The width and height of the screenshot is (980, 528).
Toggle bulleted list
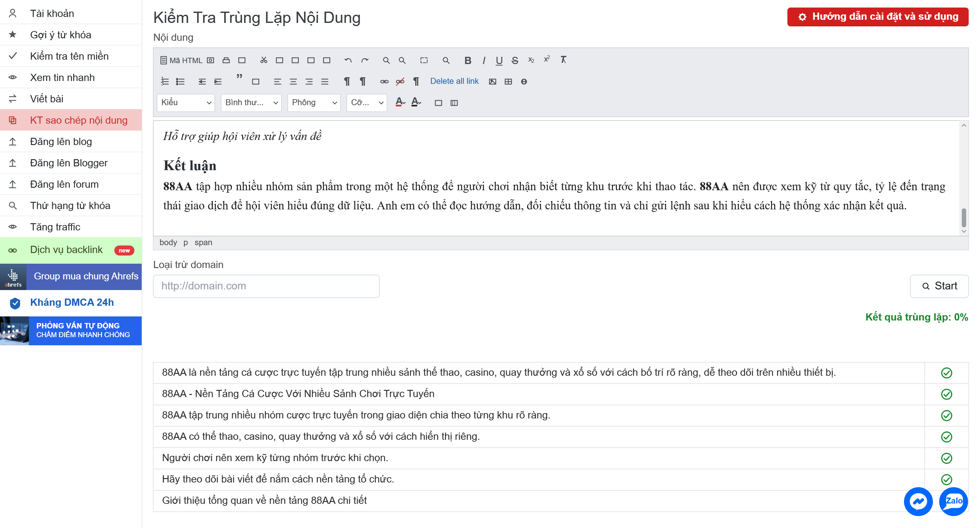coord(180,81)
